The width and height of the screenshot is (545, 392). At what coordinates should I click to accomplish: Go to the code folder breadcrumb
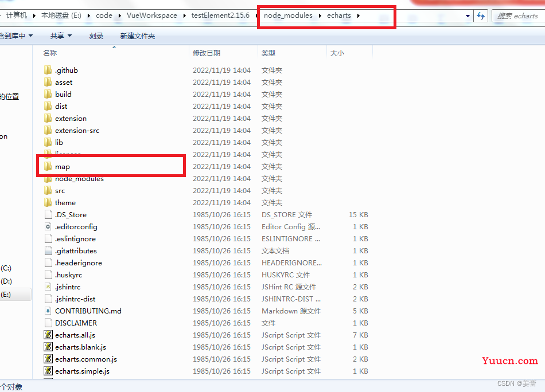click(x=104, y=15)
